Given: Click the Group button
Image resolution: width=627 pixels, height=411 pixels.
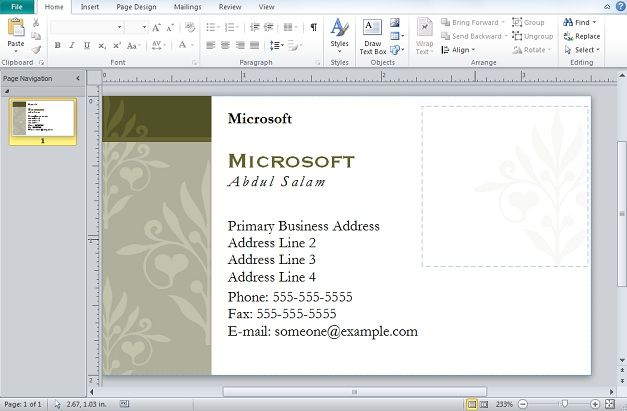Looking at the screenshot, I should [x=528, y=22].
